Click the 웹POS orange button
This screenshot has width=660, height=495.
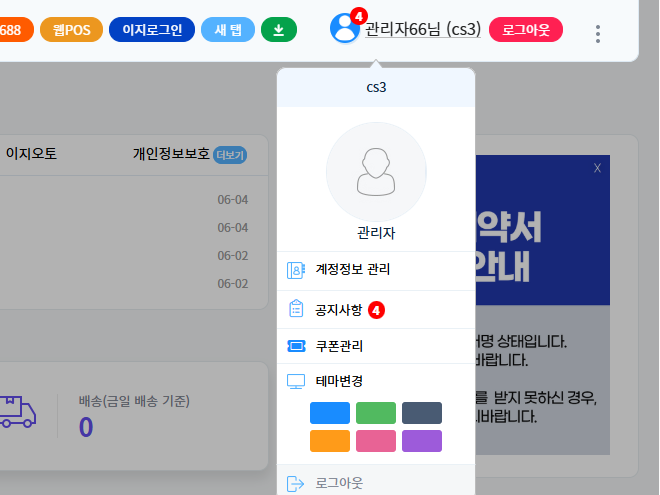coord(71,30)
